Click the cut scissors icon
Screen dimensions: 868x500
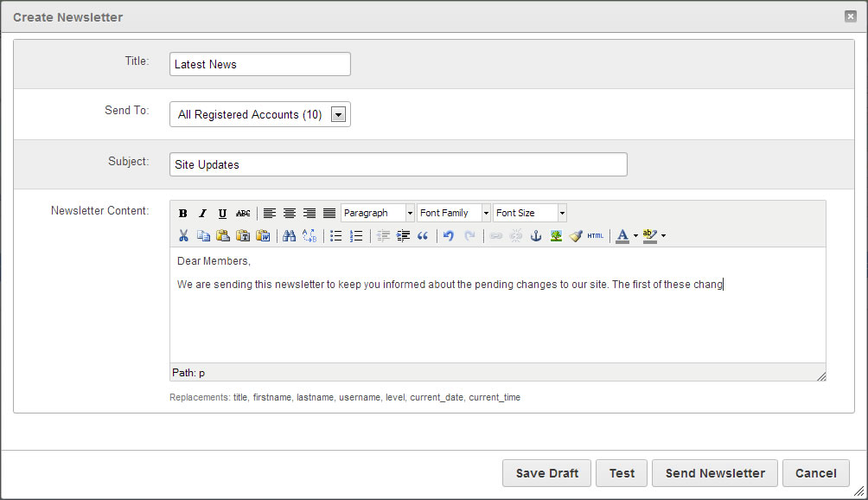[183, 236]
